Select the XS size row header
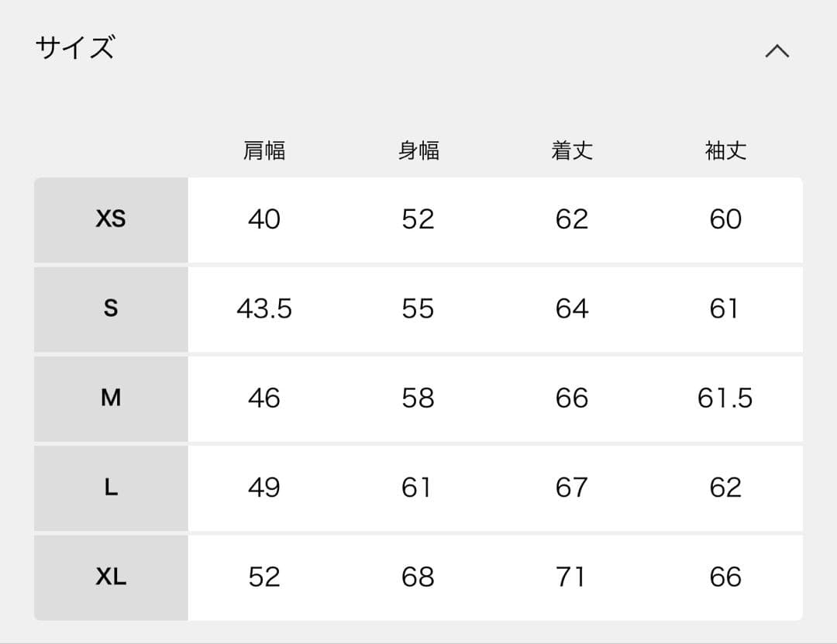The height and width of the screenshot is (644, 837). (x=111, y=219)
